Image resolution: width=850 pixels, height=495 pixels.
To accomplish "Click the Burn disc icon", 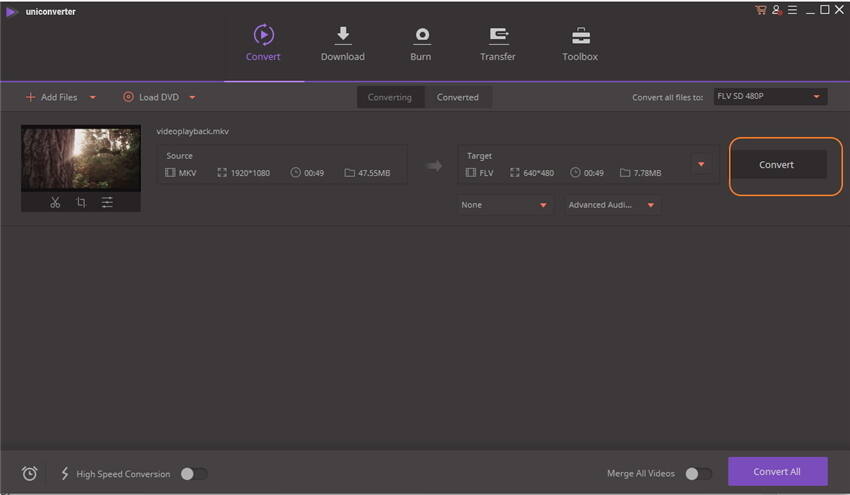I will click(422, 35).
